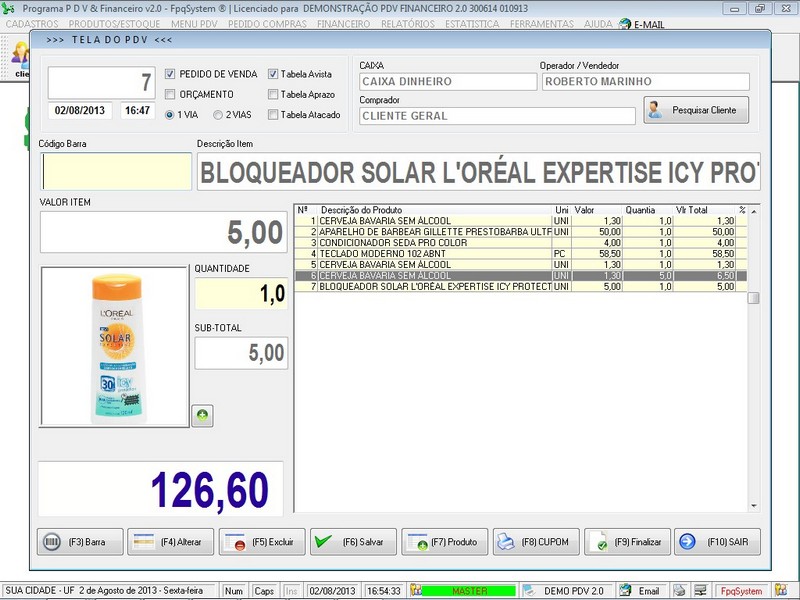Image resolution: width=800 pixels, height=600 pixels.
Task: Click the Vlr Total column header
Action: point(704,210)
